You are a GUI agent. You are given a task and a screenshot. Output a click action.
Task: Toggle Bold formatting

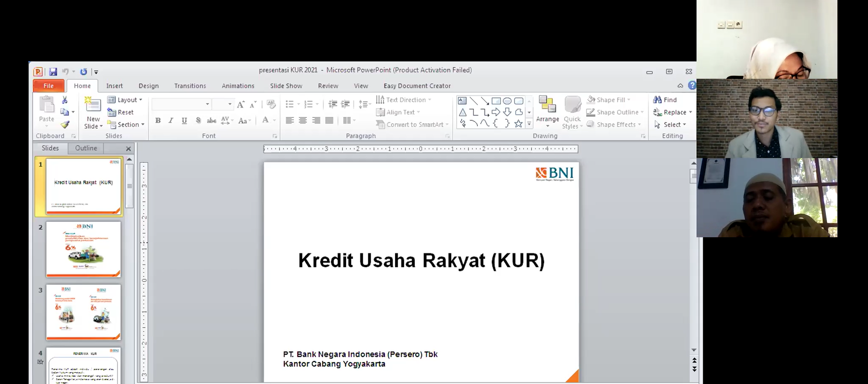click(158, 120)
